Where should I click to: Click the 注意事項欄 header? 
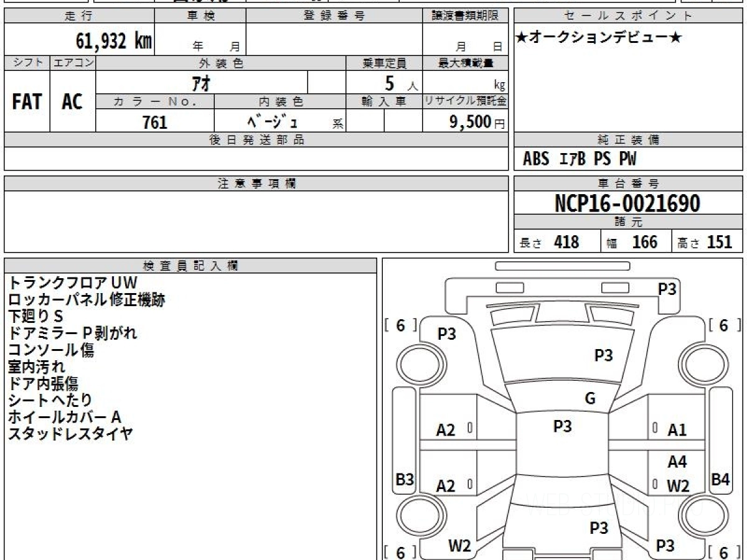[x=256, y=184]
